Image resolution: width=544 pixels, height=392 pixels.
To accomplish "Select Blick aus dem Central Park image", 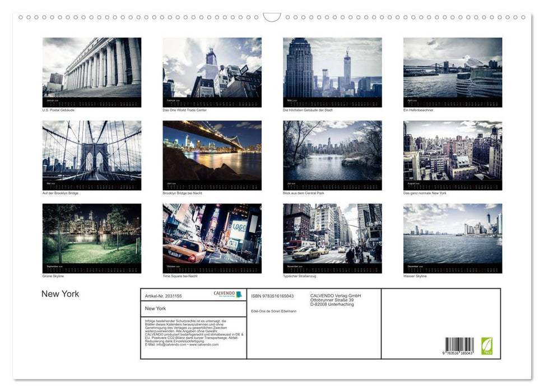I will click(x=332, y=155).
